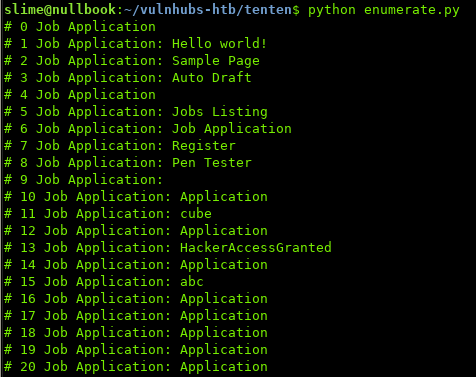Click the 'Auto Draft' output line
476x377 pixels.
point(128,78)
